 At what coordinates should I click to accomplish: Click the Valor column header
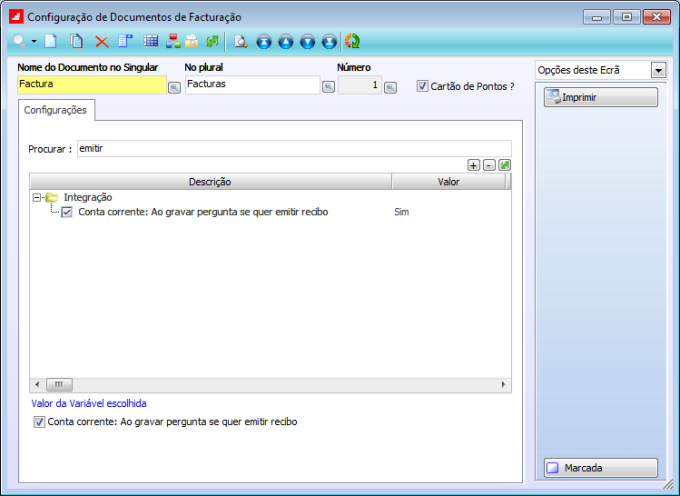point(449,182)
